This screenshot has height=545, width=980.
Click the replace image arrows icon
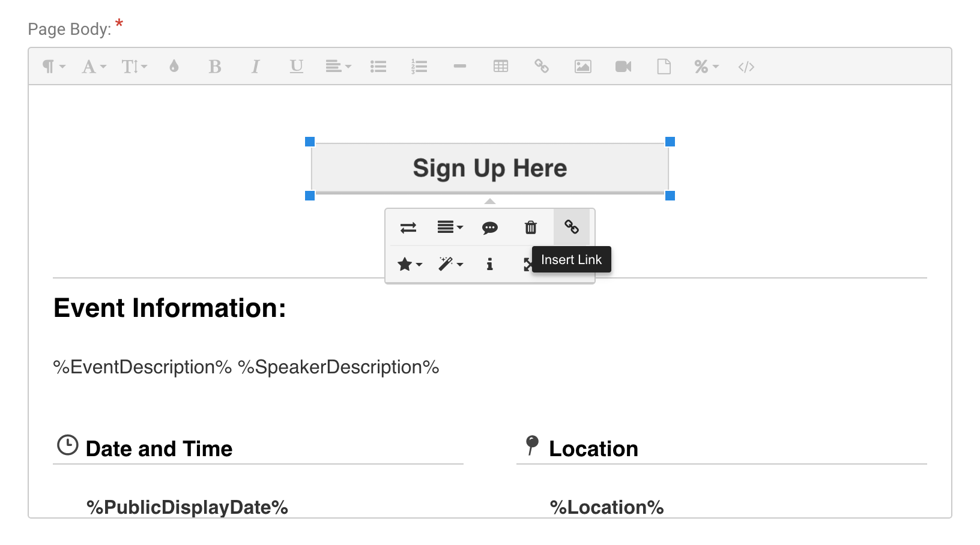click(x=408, y=227)
